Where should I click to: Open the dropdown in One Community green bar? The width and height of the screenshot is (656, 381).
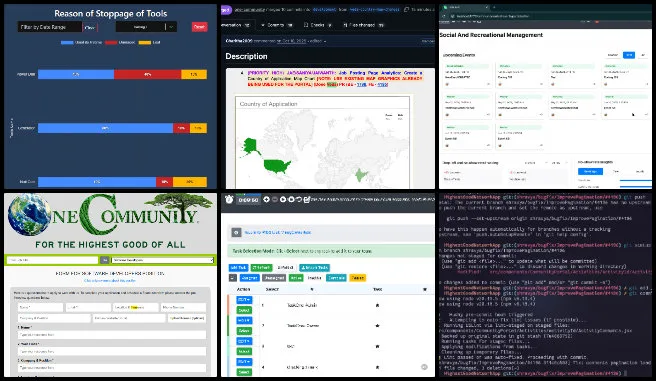(163, 260)
